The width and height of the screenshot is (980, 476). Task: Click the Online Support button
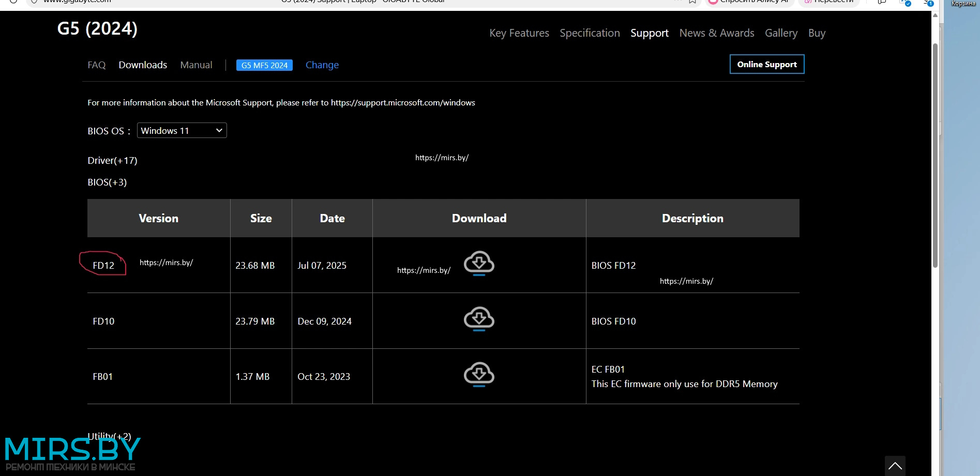tap(766, 65)
